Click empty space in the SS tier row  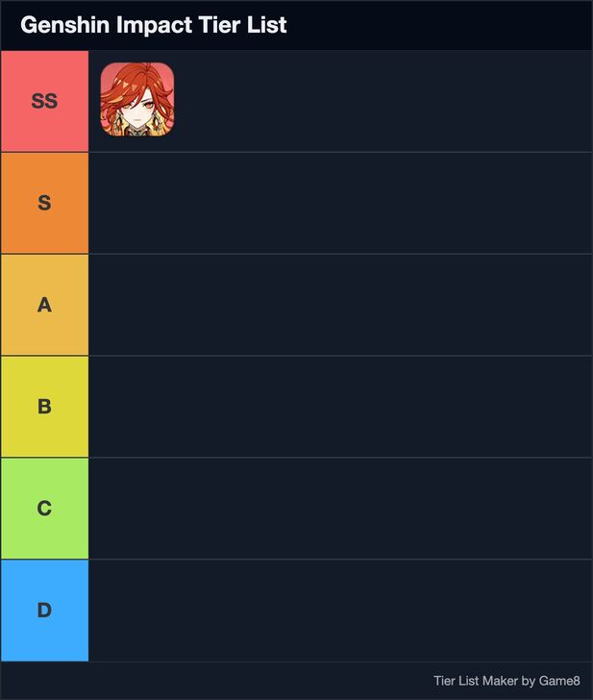(x=384, y=101)
